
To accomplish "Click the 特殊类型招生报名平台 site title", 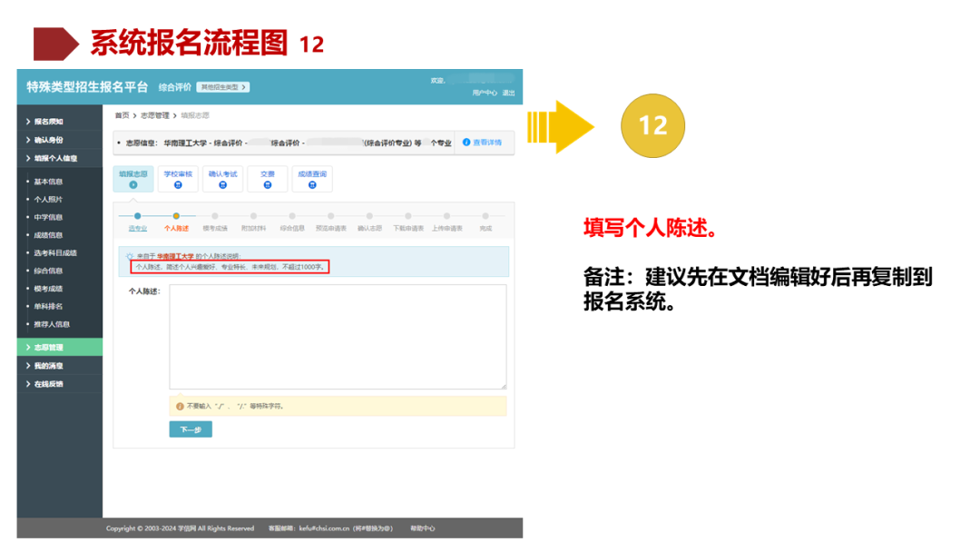I will point(87,87).
